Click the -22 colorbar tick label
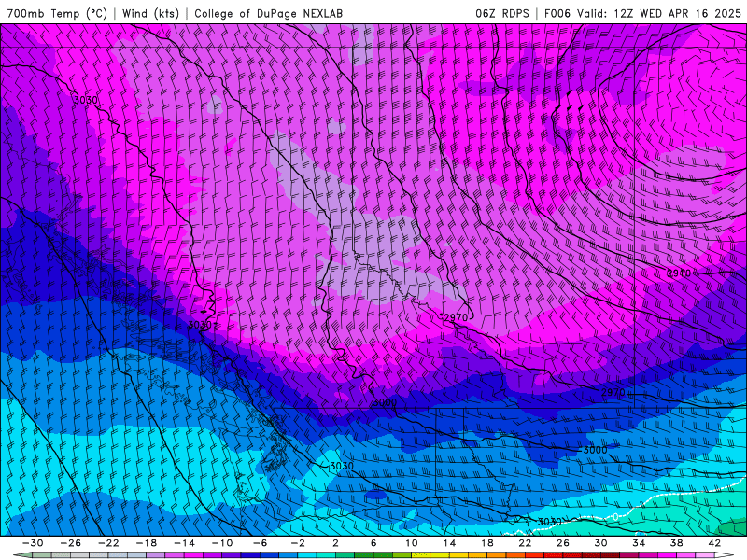The width and height of the screenshot is (747, 560). (x=108, y=543)
